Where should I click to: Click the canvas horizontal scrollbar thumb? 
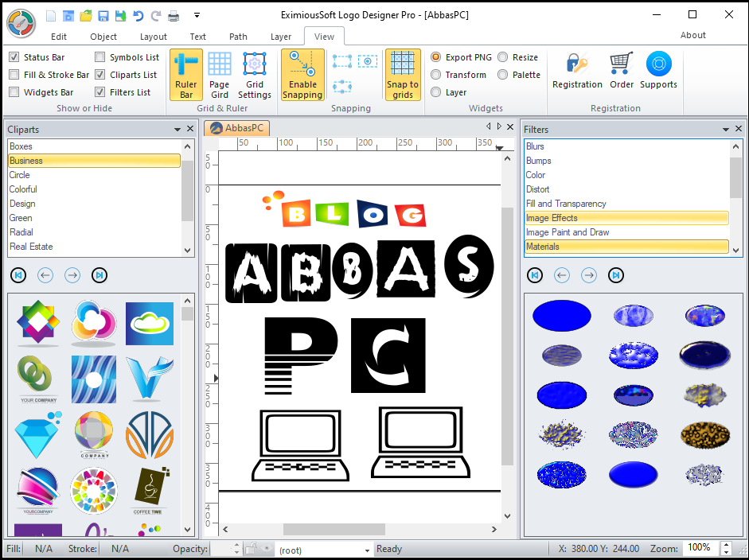(x=334, y=529)
